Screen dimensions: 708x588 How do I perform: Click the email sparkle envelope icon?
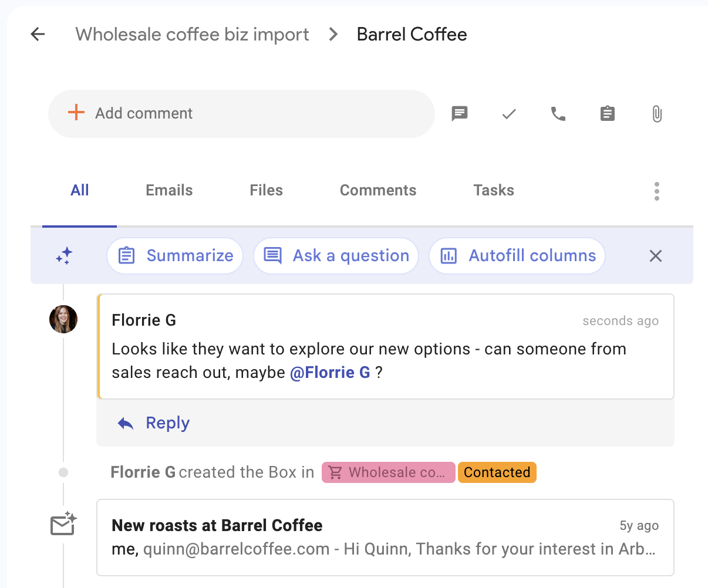point(64,523)
